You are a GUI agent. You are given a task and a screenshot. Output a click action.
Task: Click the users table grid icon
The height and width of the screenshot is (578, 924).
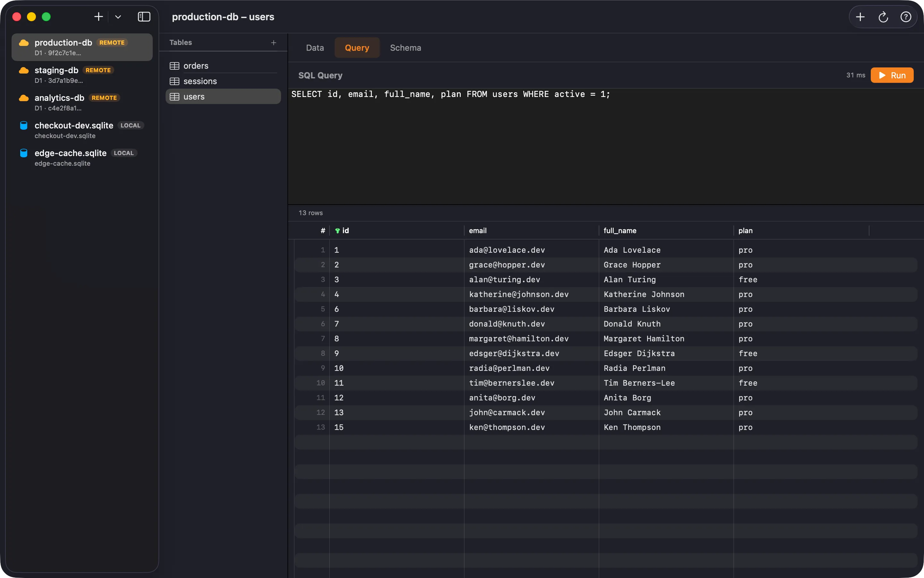click(175, 97)
